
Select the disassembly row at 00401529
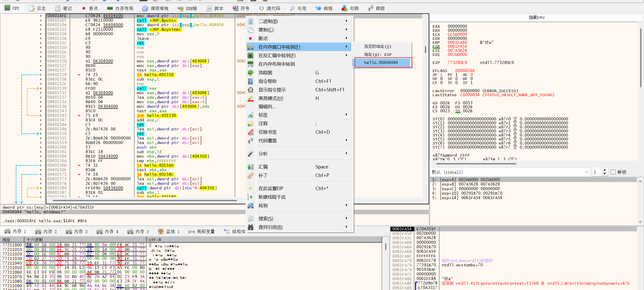pyautogui.click(x=234, y=75)
